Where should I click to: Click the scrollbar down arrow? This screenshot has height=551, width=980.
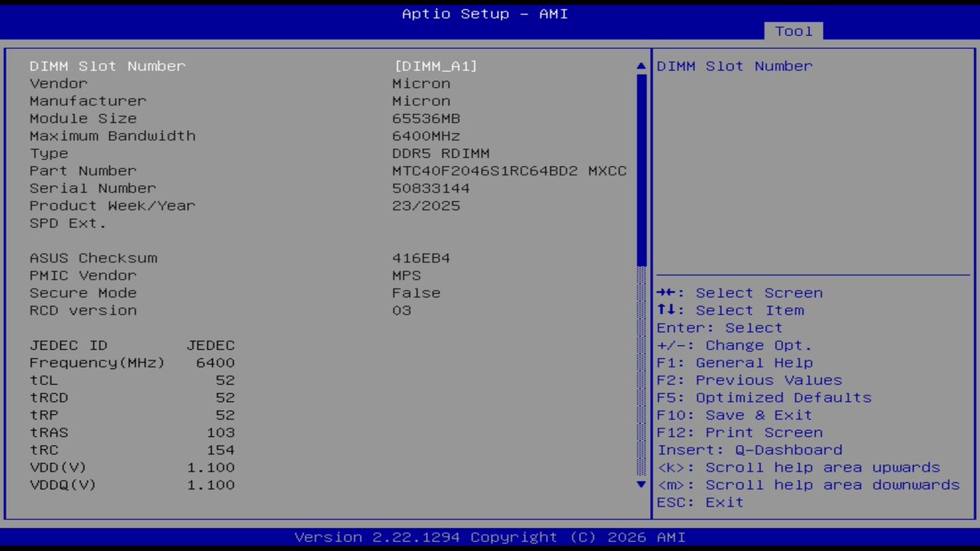[640, 484]
